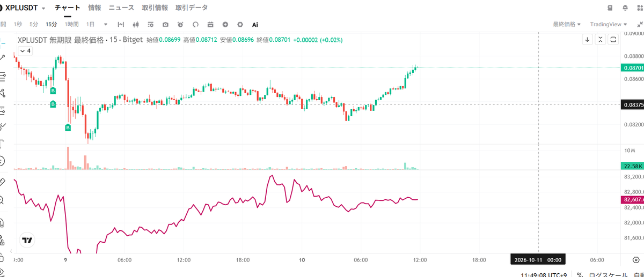
Task: Click the 22.58K volume label
Action: click(x=631, y=166)
